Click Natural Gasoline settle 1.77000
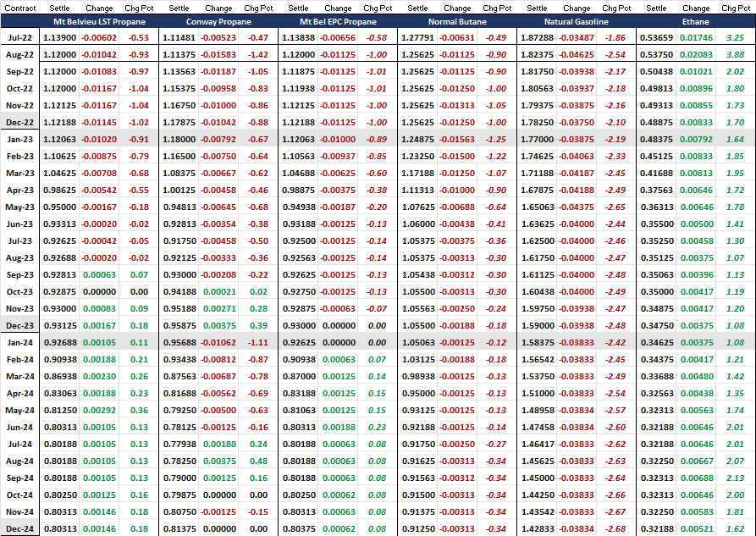This screenshot has height=536, width=756. click(537, 140)
